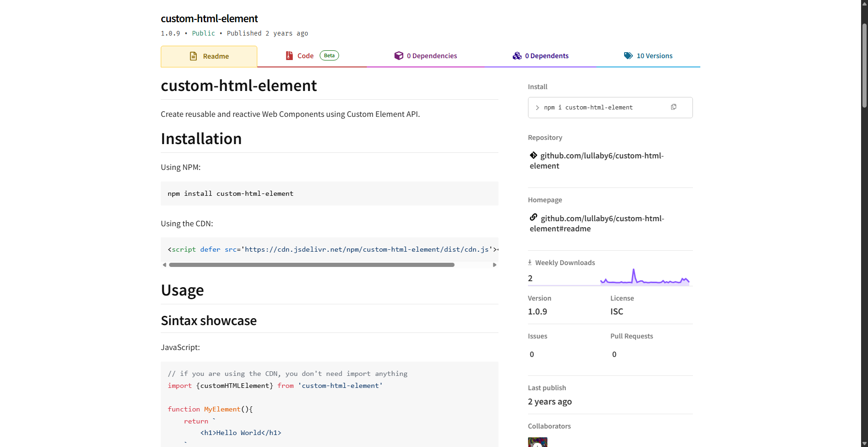
Task: Click the Last publish '2 years ago' value
Action: pos(550,402)
